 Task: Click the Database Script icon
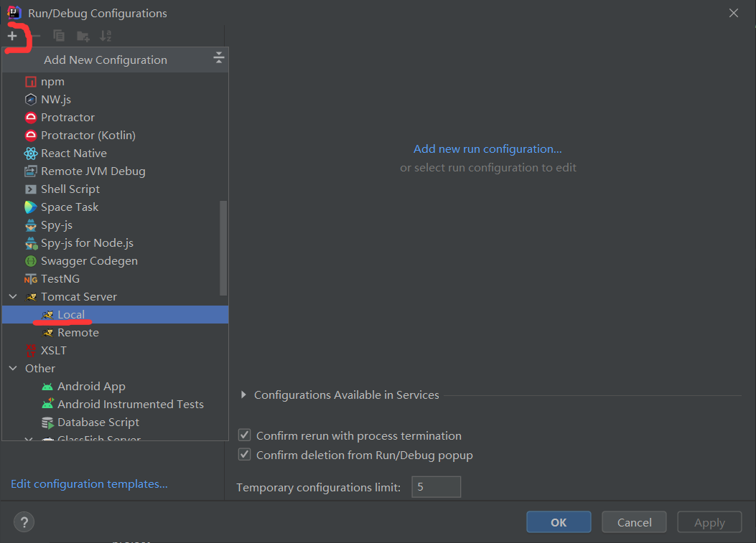coord(47,422)
